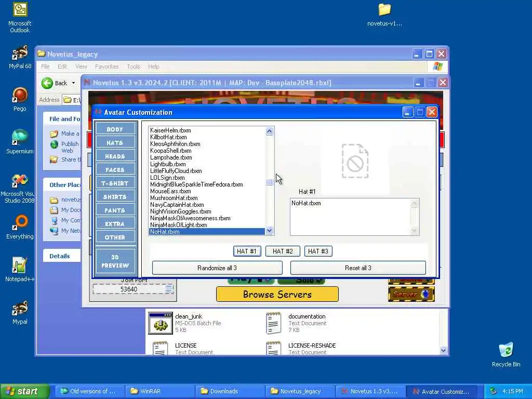The image size is (532, 399).
Task: Open Microsoft Outlook desktop icon
Action: coord(20,18)
